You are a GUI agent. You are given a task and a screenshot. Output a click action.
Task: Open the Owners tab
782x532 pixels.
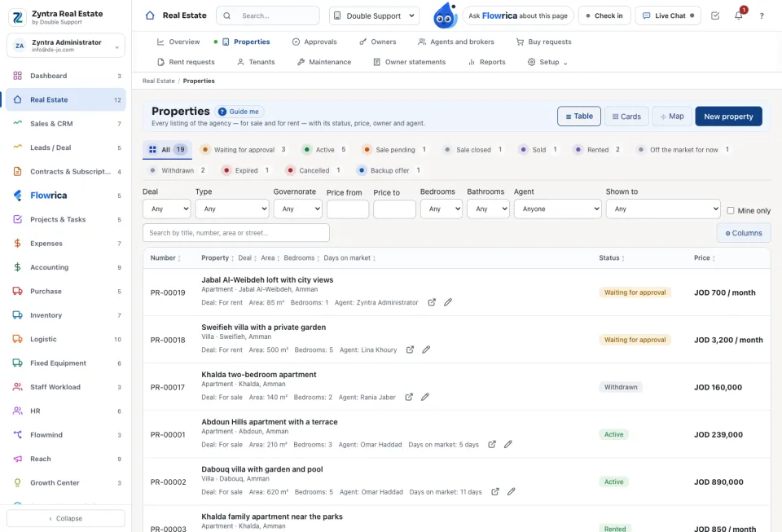coord(377,42)
